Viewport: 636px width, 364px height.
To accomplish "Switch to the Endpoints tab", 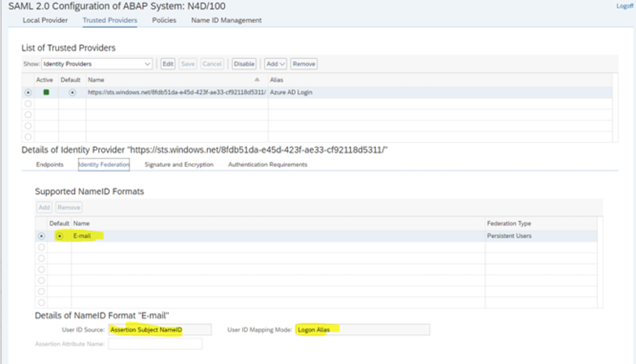I will [x=50, y=165].
